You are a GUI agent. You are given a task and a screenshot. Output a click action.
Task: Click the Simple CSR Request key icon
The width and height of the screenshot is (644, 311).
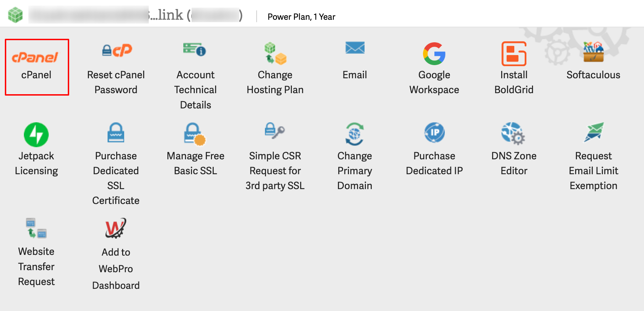[275, 131]
